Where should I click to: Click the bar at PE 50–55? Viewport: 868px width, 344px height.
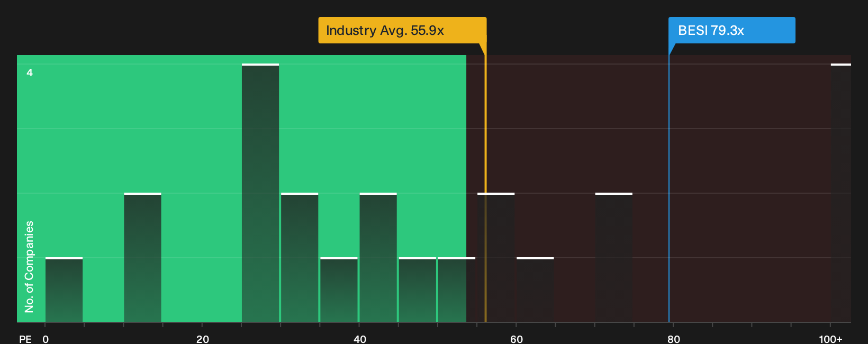click(457, 289)
